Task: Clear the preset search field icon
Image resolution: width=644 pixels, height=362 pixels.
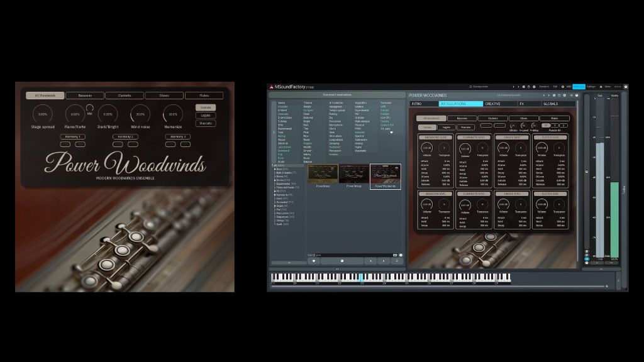Action: 401,255
